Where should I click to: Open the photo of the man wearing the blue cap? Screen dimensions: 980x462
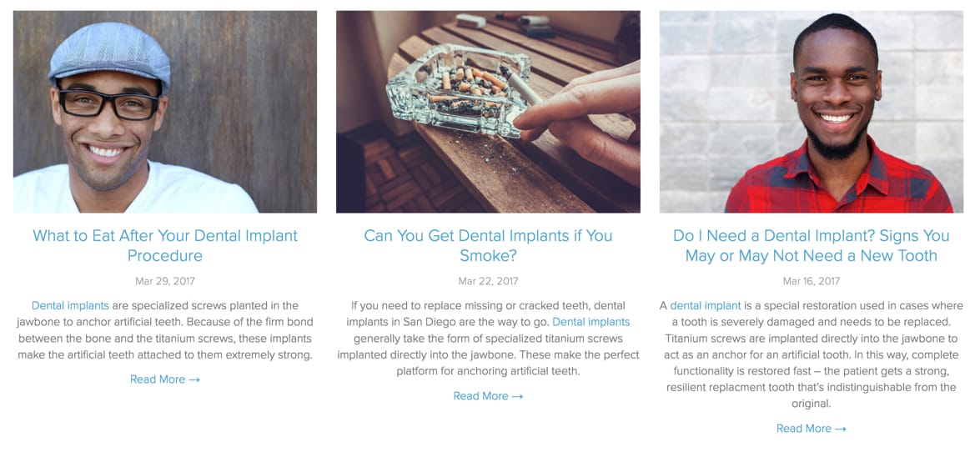(x=165, y=112)
